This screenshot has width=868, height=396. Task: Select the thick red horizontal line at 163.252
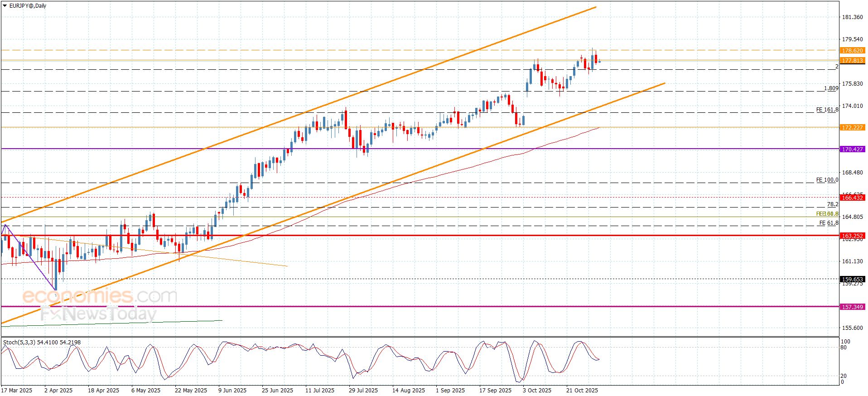[x=420, y=235]
